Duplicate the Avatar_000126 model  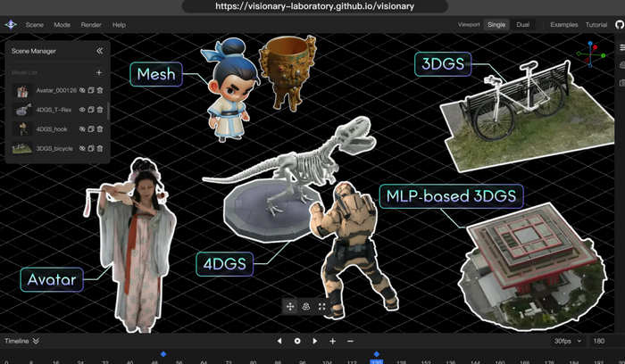click(x=90, y=91)
